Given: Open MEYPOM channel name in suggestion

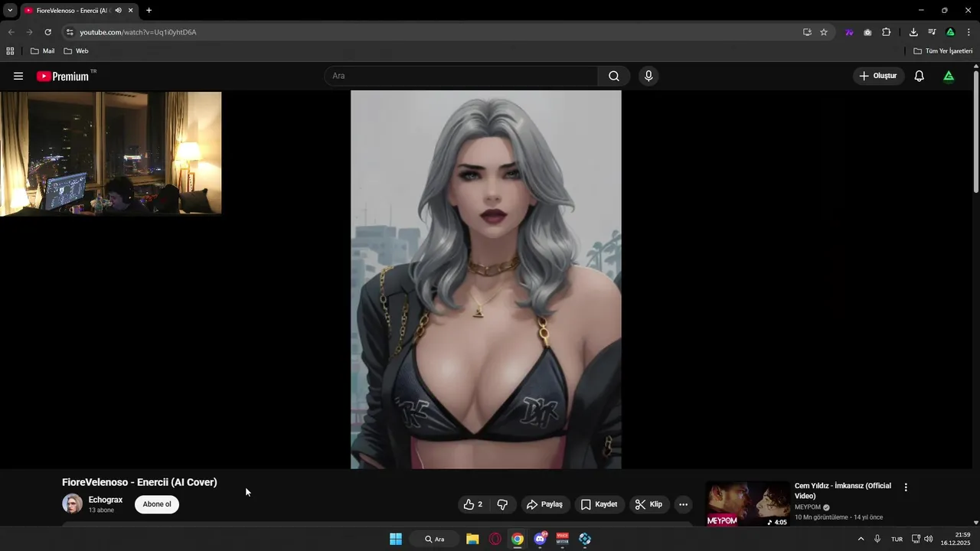Looking at the screenshot, I should [x=808, y=507].
